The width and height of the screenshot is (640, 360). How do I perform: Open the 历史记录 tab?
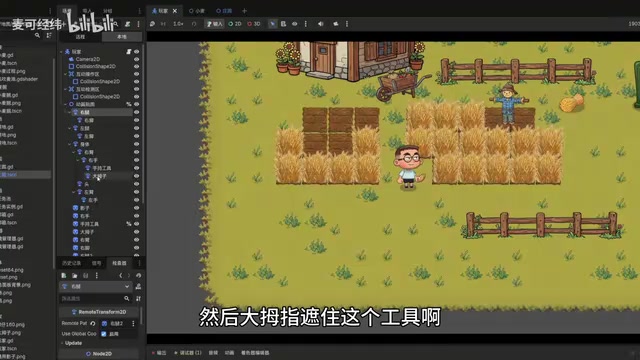[x=72, y=263]
